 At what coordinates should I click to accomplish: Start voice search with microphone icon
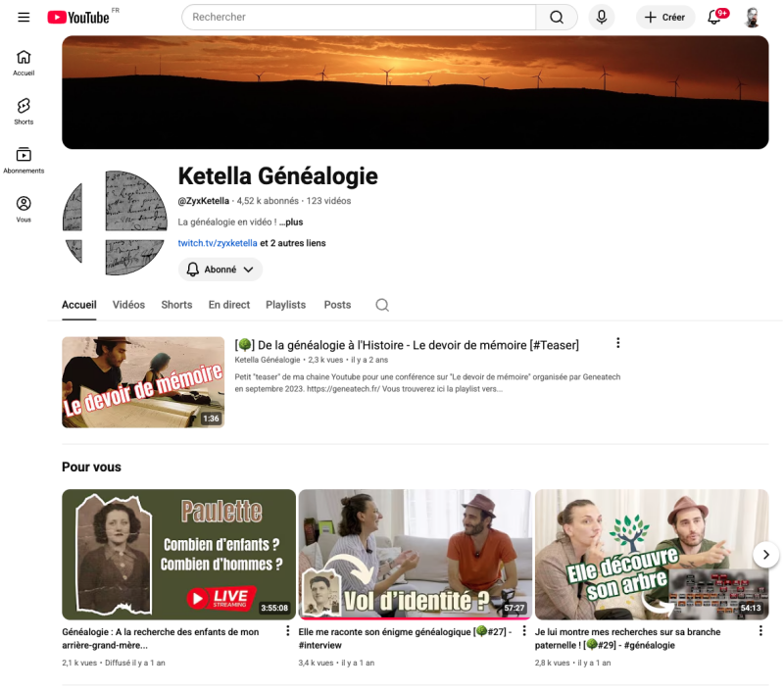(x=602, y=17)
